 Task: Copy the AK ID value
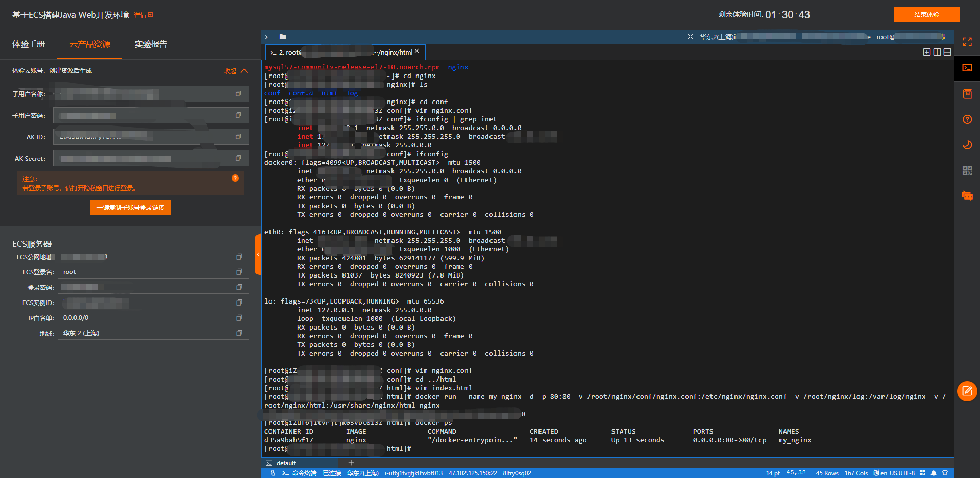coord(238,137)
